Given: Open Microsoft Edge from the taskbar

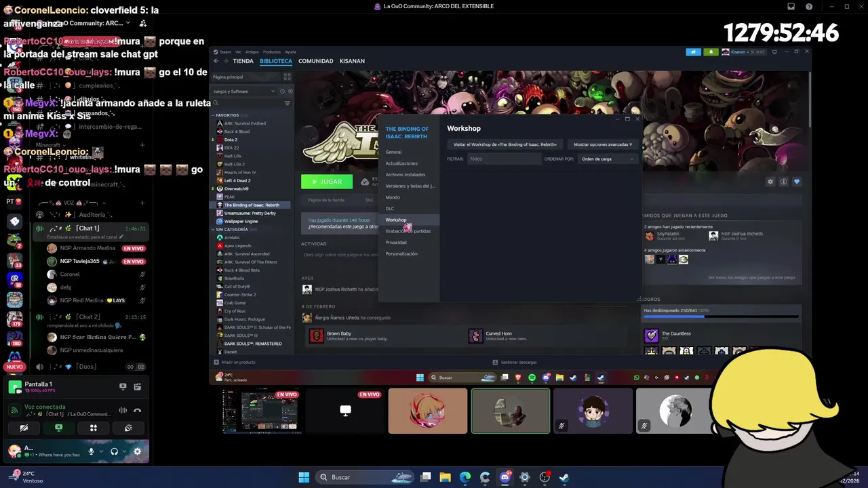Looking at the screenshot, I should click(x=465, y=477).
